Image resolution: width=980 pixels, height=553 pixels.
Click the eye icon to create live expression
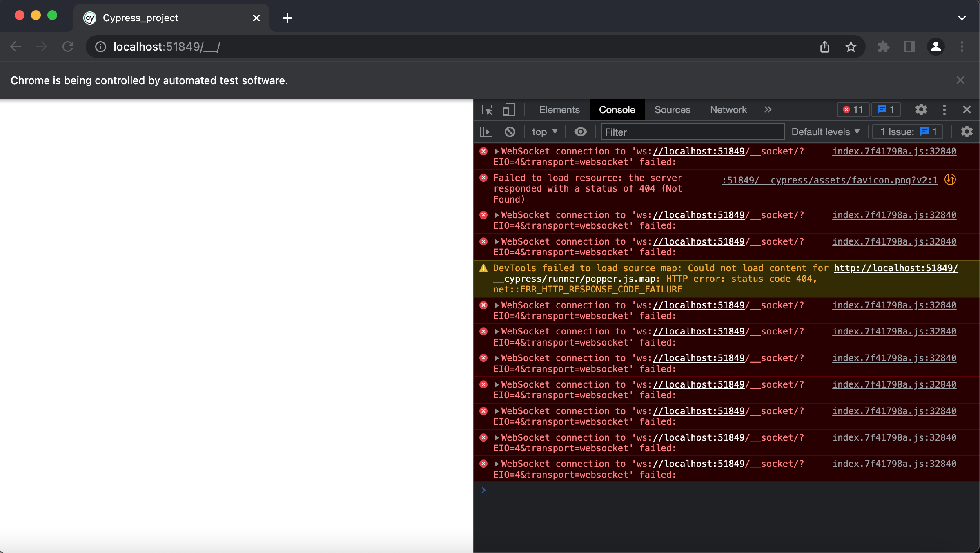581,132
